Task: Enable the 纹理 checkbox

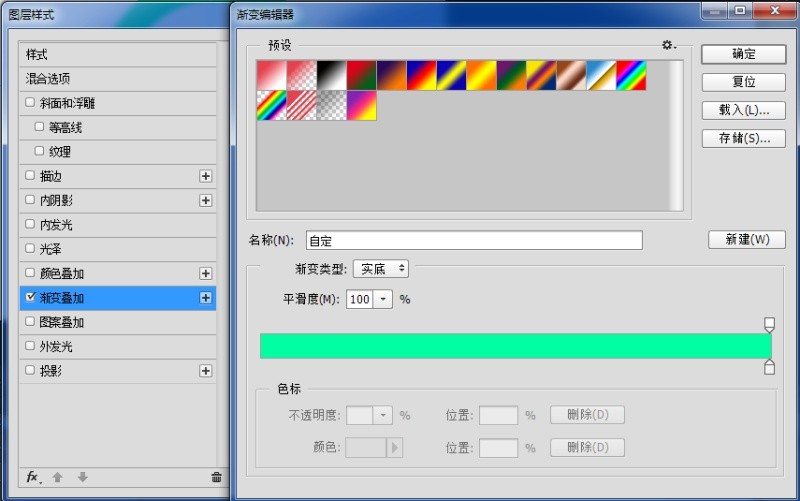Action: pos(39,151)
